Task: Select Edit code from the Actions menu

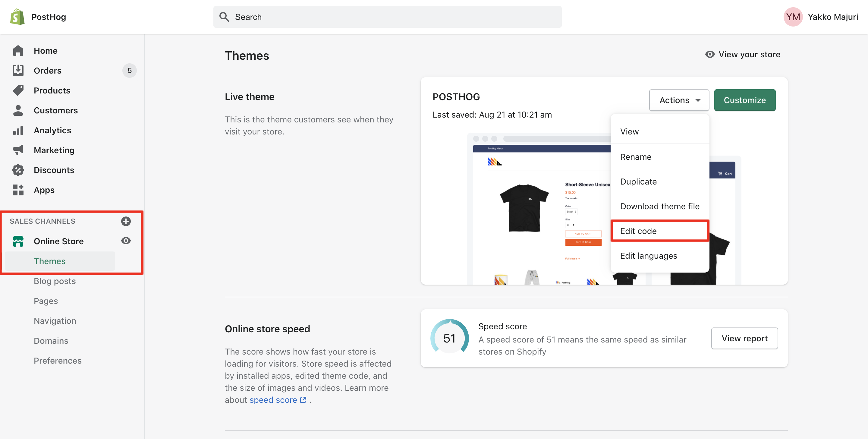Action: pos(639,231)
